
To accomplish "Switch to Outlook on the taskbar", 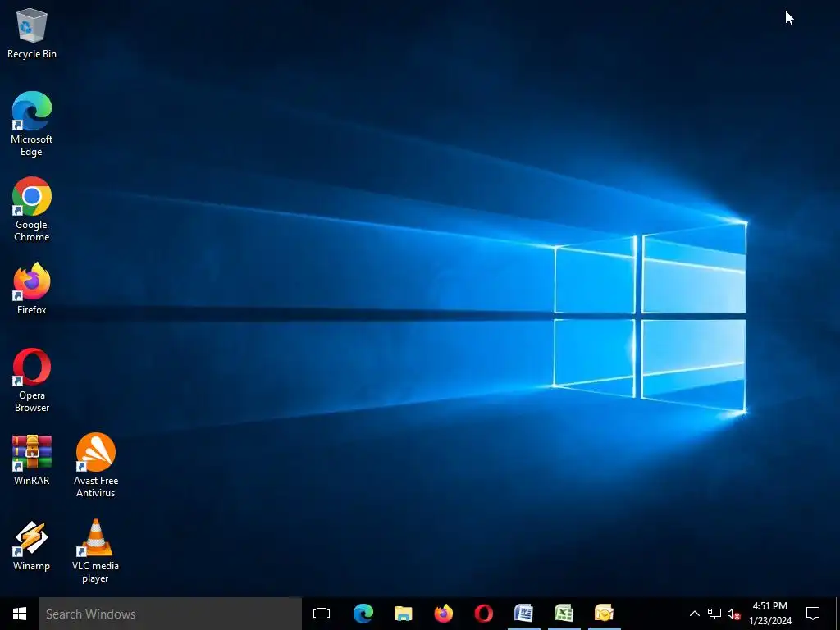I will tap(605, 614).
